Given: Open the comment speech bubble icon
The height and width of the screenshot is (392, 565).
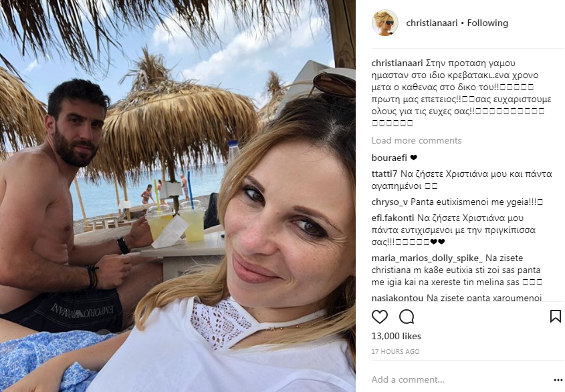Looking at the screenshot, I should coord(407,317).
